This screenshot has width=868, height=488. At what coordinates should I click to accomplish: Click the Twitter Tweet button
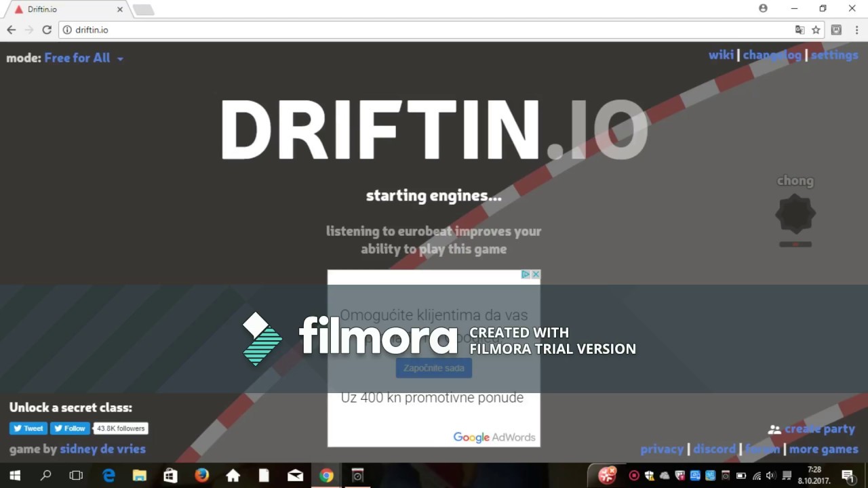click(x=28, y=428)
